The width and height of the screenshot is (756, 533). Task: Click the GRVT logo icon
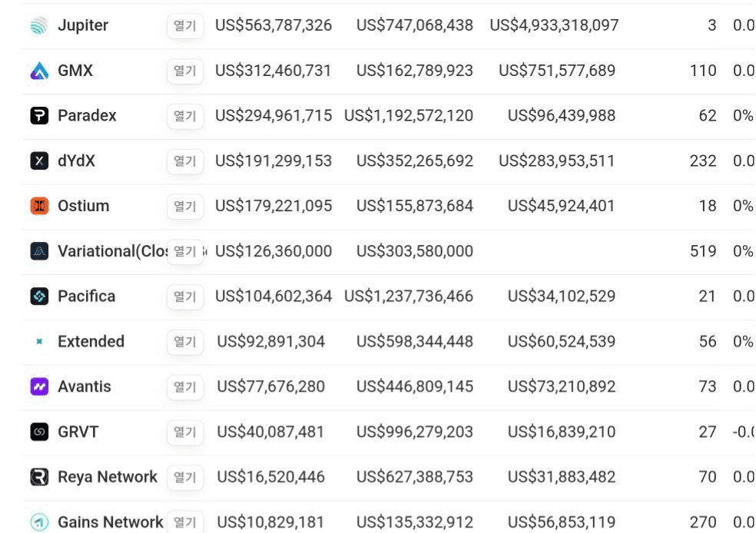pyautogui.click(x=39, y=432)
